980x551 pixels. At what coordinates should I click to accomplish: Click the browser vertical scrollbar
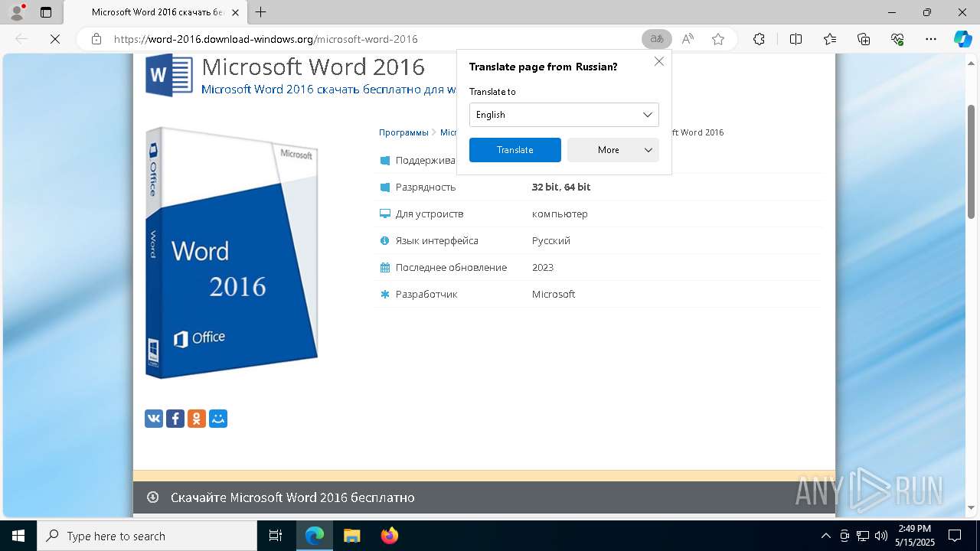(972, 161)
